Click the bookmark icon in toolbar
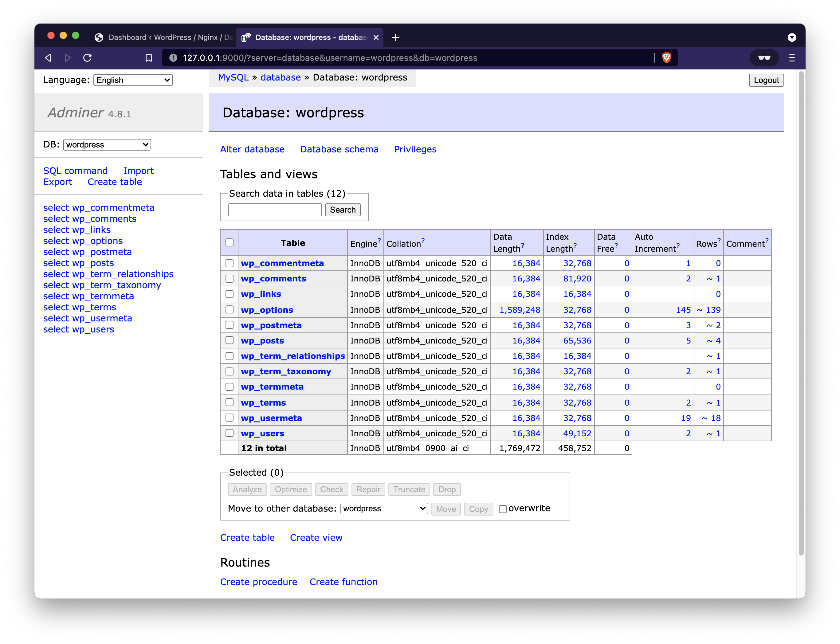 pyautogui.click(x=149, y=58)
